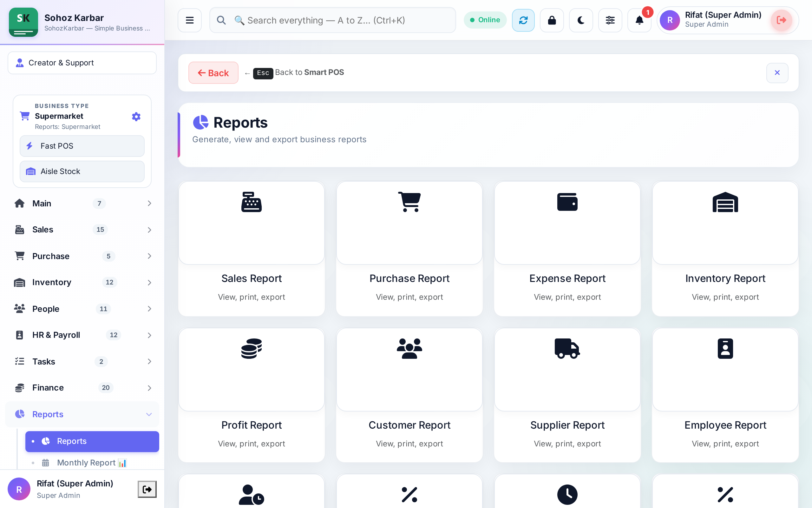Click the truck icon on Supplier Report card

(x=567, y=348)
